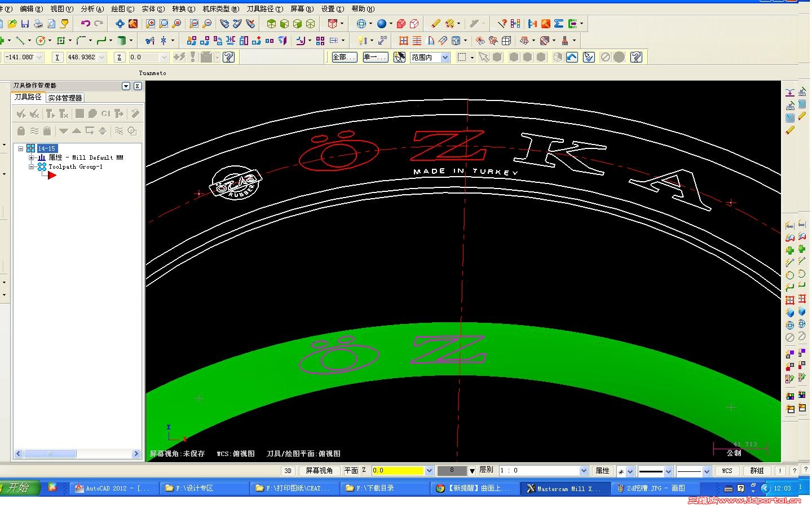Image resolution: width=812 pixels, height=508 pixels.
Task: Click the red insert arrow in the tree
Action: tap(52, 176)
